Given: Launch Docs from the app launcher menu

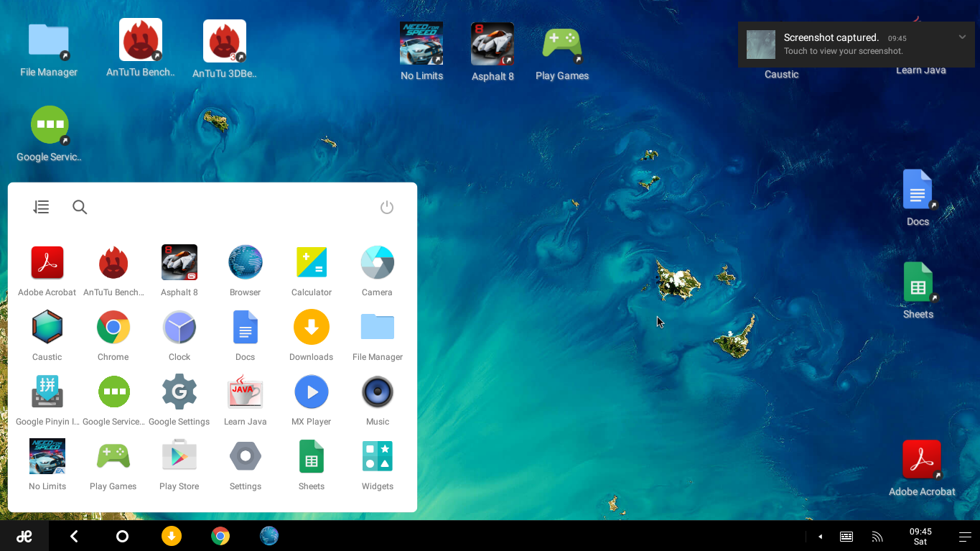Looking at the screenshot, I should tap(246, 328).
